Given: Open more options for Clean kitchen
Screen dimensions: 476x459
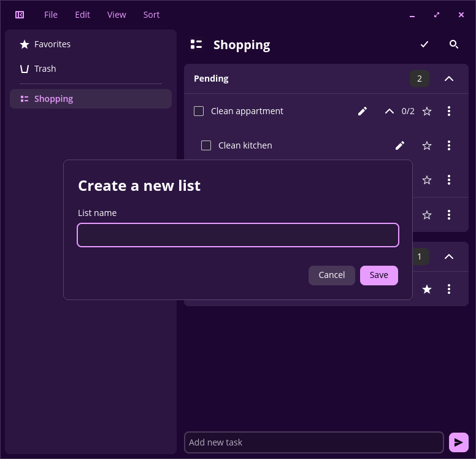Looking at the screenshot, I should (x=449, y=145).
